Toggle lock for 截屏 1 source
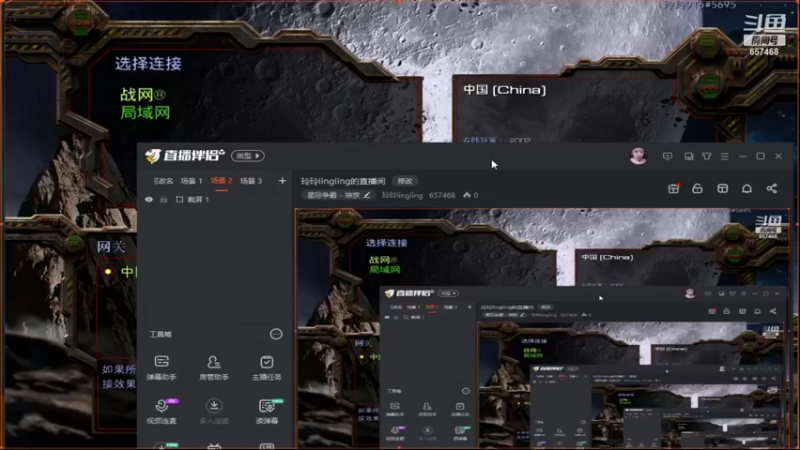Screen dimensions: 800x450 164,199
